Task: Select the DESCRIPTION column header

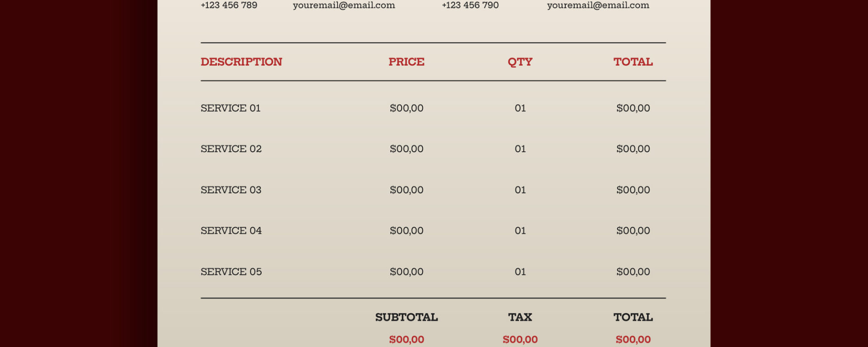Action: pyautogui.click(x=241, y=62)
